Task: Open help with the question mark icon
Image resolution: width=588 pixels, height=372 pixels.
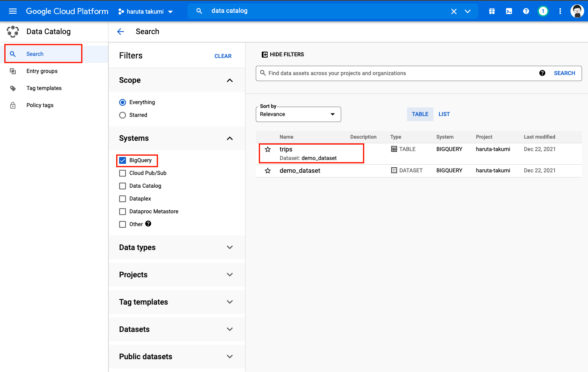Action: pos(526,11)
